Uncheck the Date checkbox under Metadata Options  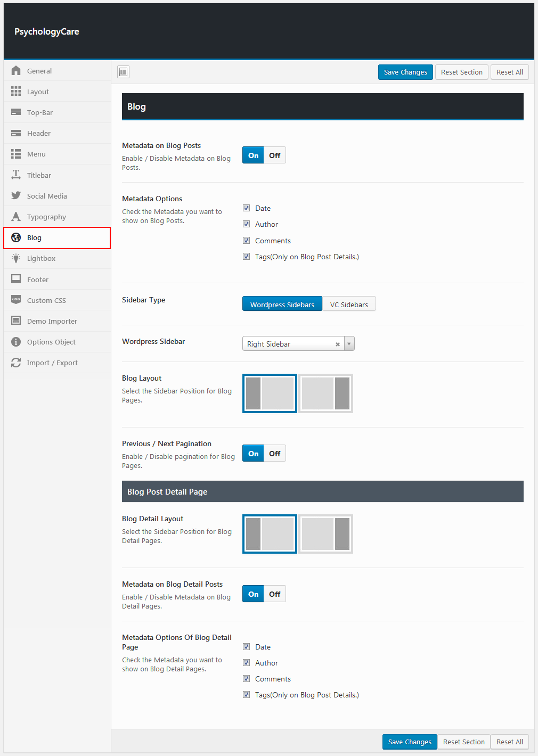click(246, 208)
